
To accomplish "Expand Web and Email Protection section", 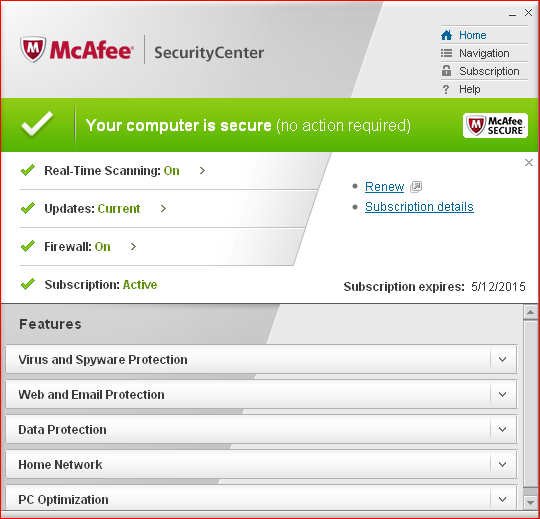I will pos(502,394).
